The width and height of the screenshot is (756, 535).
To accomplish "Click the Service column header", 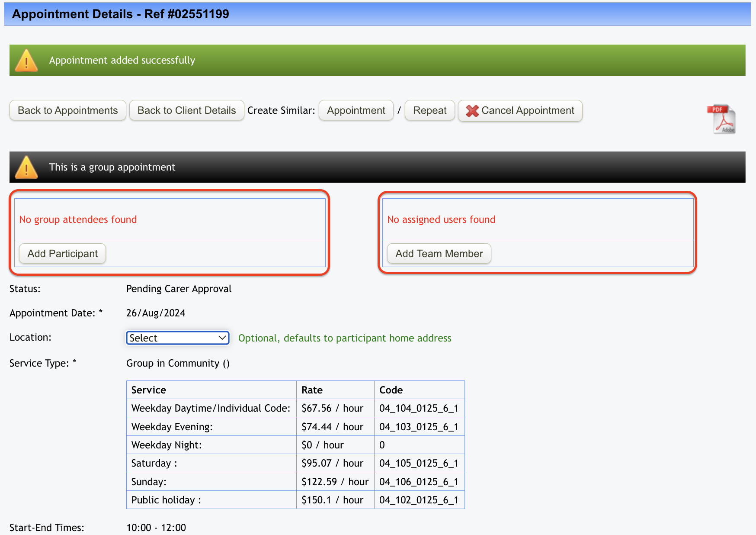I will 211,390.
